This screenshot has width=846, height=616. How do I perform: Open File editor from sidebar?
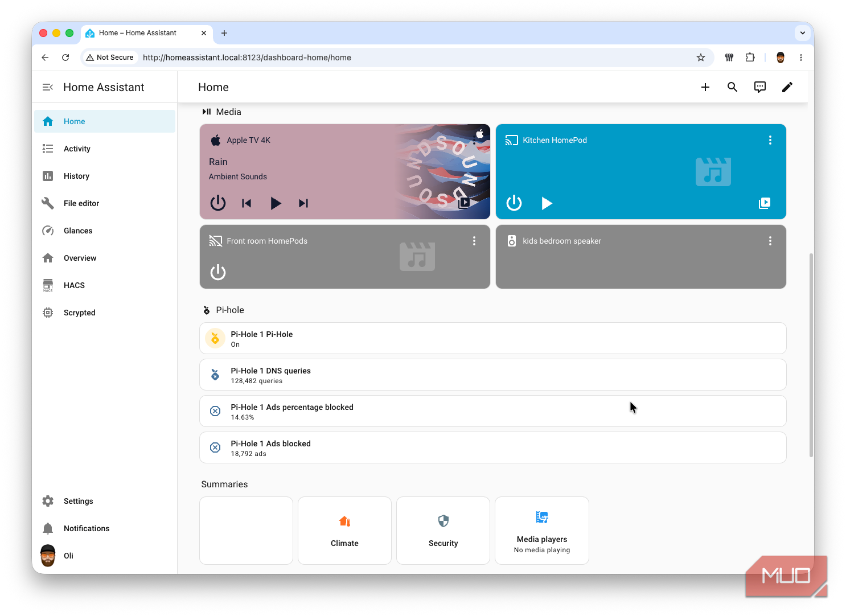105,203
